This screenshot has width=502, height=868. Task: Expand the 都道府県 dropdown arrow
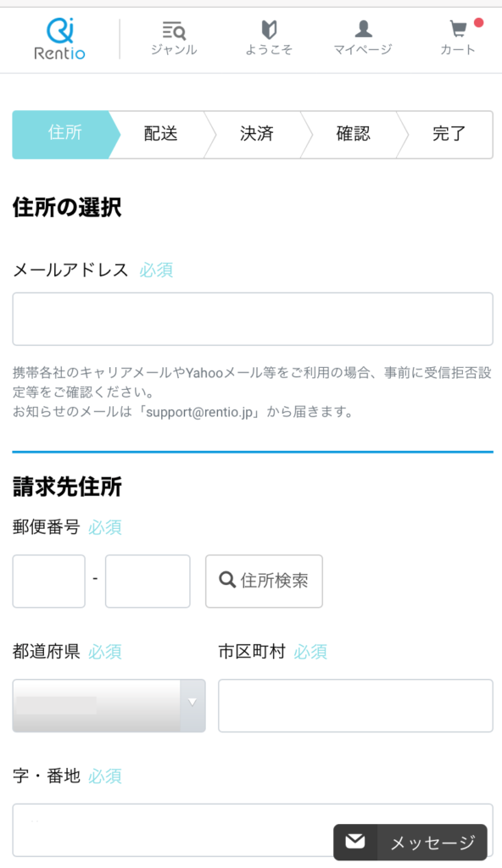[x=192, y=702]
